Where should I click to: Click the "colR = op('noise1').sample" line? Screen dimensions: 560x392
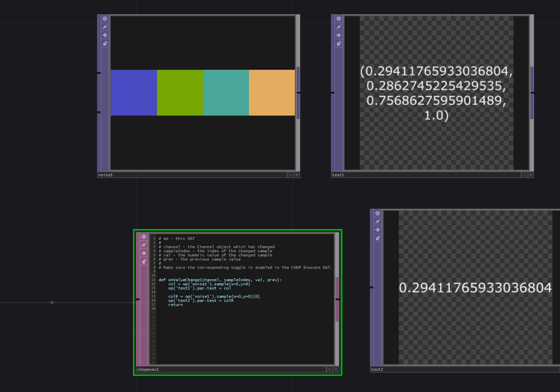point(214,296)
